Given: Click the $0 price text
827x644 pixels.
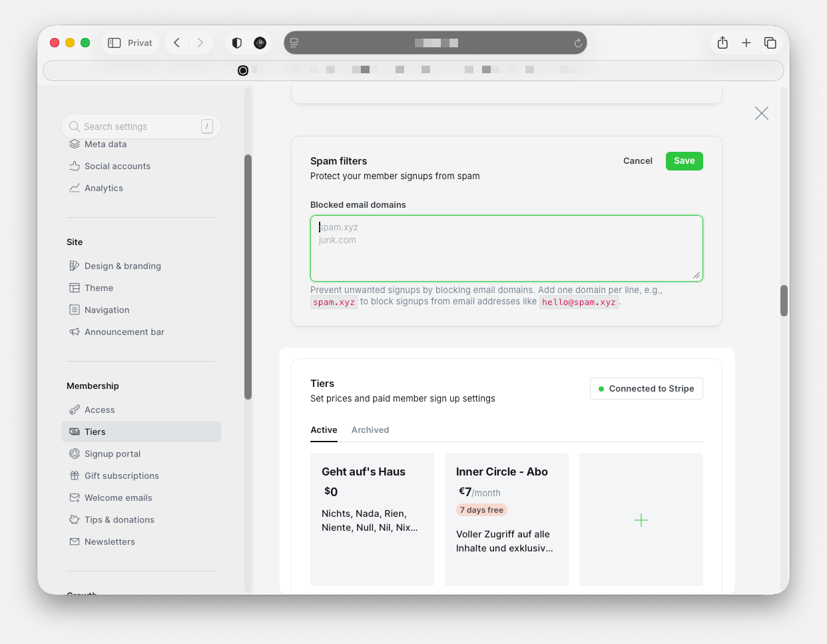Looking at the screenshot, I should (x=331, y=491).
